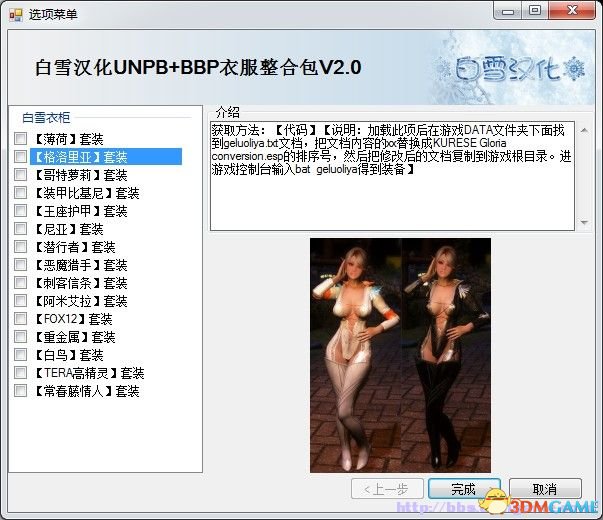Select the 【潜行者】套装 list entry
Viewport: 603px width, 520px height.
pyautogui.click(x=75, y=247)
